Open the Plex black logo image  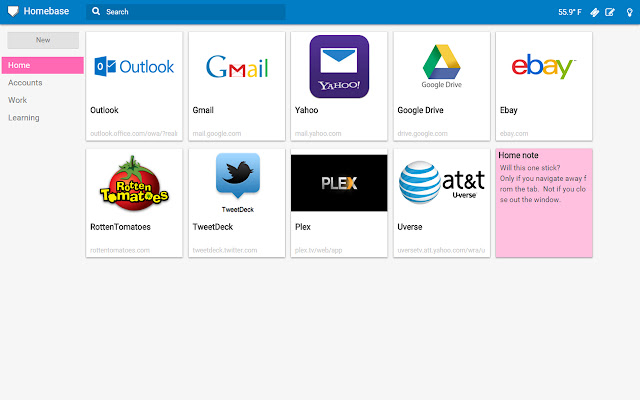[x=339, y=183]
